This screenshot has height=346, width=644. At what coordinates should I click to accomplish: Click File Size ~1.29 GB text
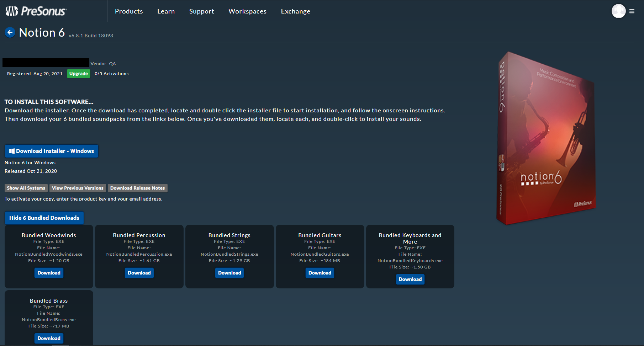pos(229,261)
